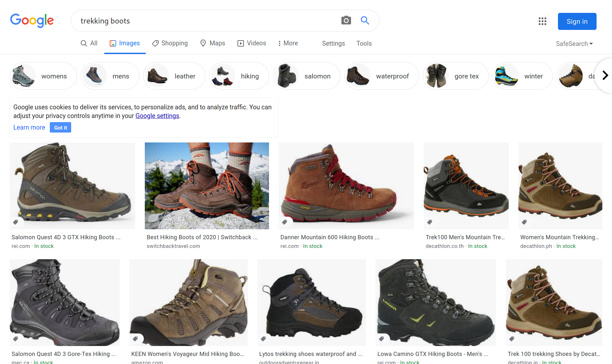This screenshot has height=364, width=612.
Task: Click product tag icon on KEEN image
Action: 135,339
